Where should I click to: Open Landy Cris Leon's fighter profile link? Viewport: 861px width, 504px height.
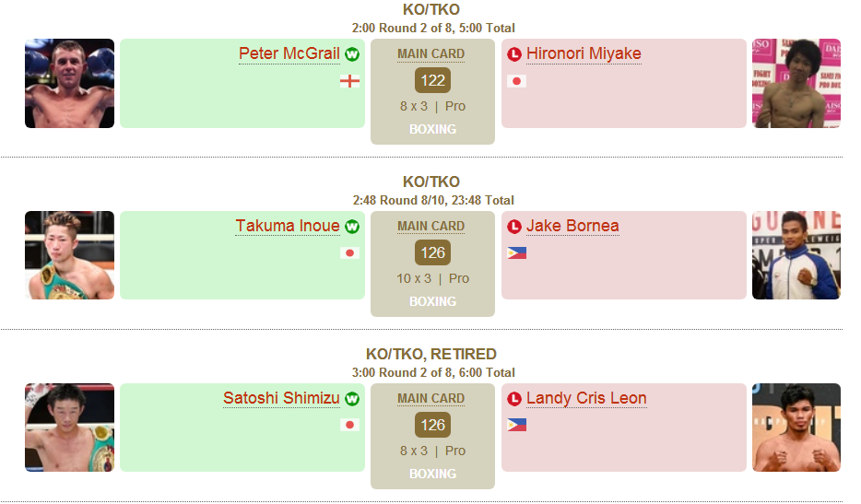(x=586, y=398)
